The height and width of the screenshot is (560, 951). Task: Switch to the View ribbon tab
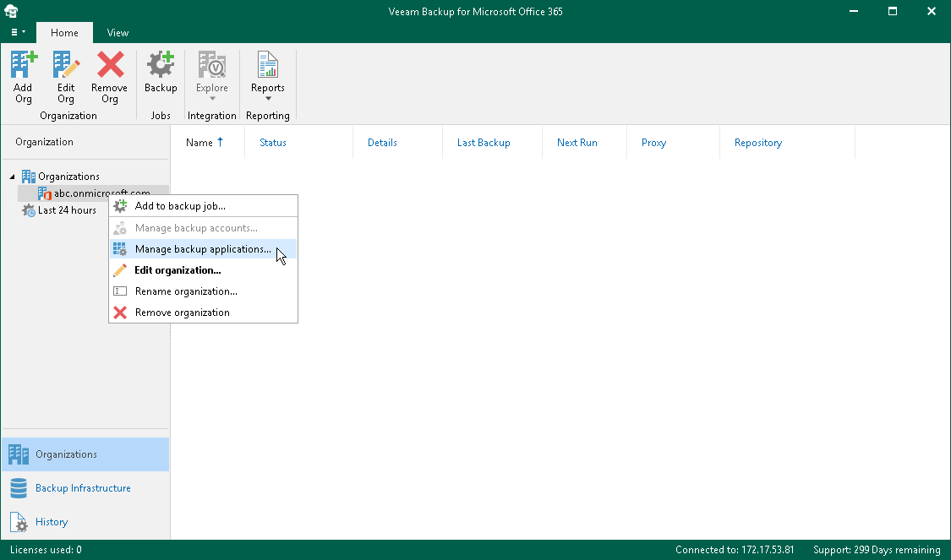(118, 33)
